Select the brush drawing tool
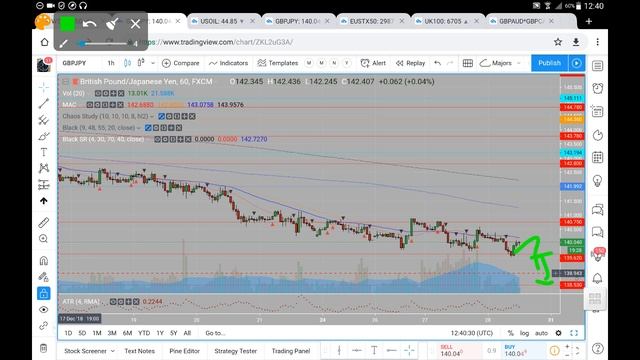The width and height of the screenshot is (640, 360). click(44, 136)
